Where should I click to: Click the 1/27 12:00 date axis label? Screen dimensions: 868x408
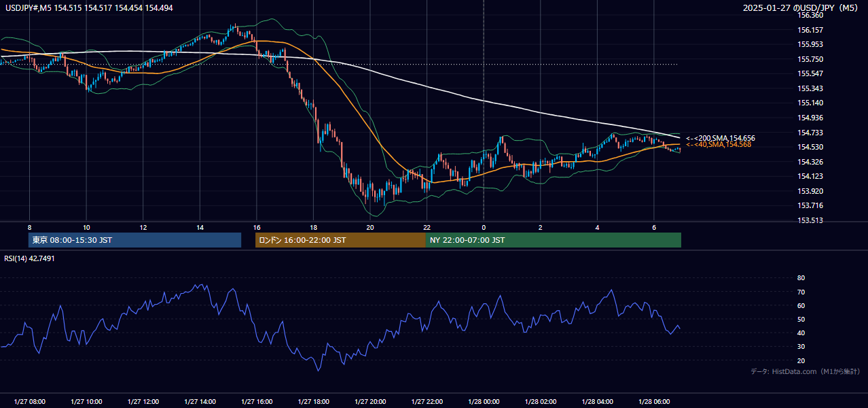coord(143,402)
